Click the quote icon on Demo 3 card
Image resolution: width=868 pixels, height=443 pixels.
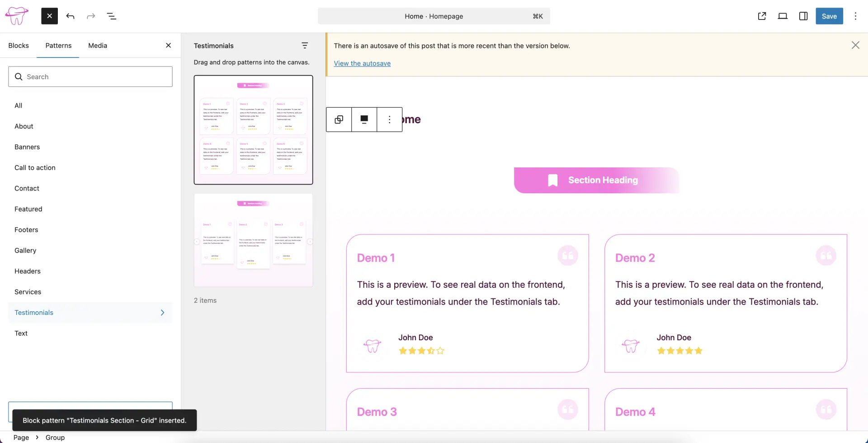coord(568,410)
